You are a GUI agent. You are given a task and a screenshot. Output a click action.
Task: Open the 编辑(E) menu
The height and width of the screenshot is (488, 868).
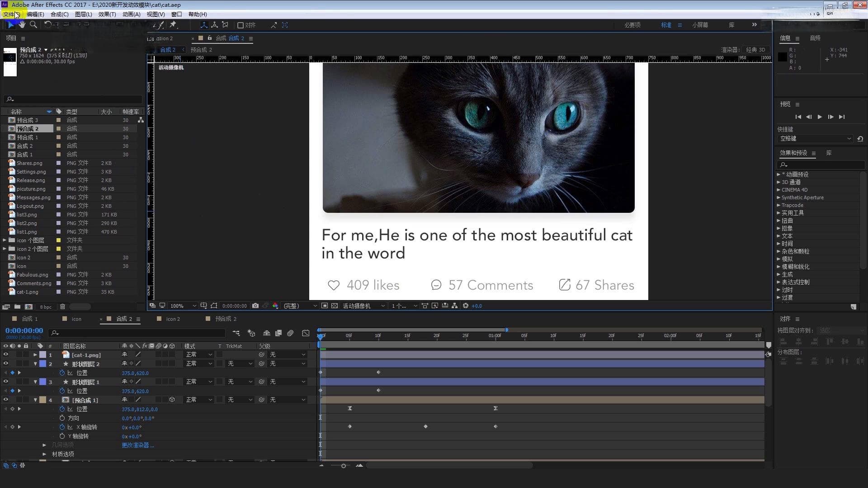(x=35, y=14)
